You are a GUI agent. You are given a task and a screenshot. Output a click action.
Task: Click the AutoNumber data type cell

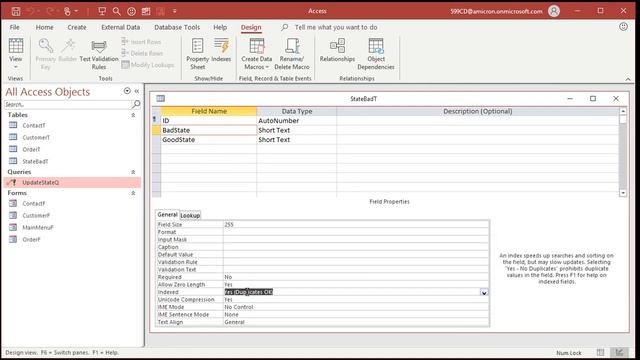(x=297, y=121)
